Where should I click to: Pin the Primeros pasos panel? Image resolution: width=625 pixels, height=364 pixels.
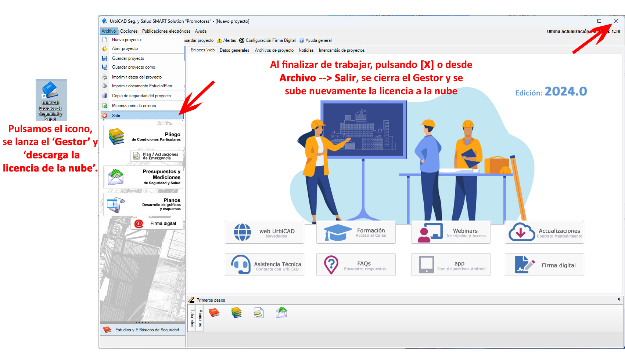point(619,300)
